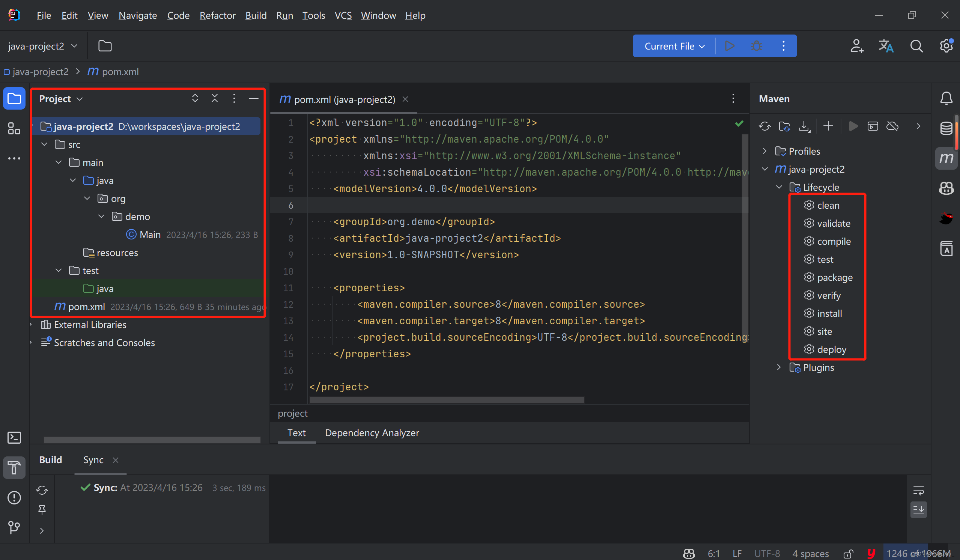Click the Maven download sources icon
Screen dimensions: 960x560
click(805, 126)
